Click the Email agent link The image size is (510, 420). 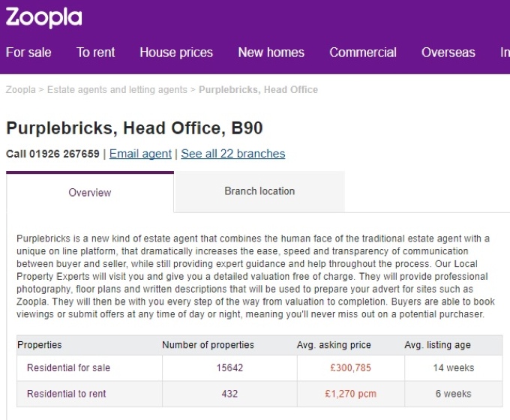[140, 154]
